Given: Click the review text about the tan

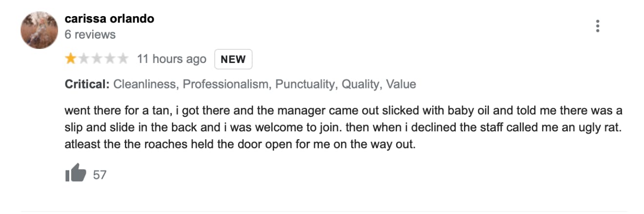Looking at the screenshot, I should [343, 128].
